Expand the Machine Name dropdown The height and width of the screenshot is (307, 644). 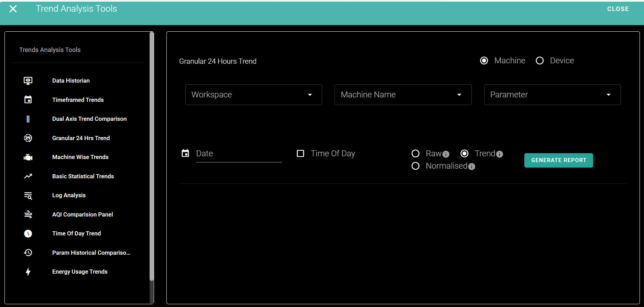tap(403, 95)
